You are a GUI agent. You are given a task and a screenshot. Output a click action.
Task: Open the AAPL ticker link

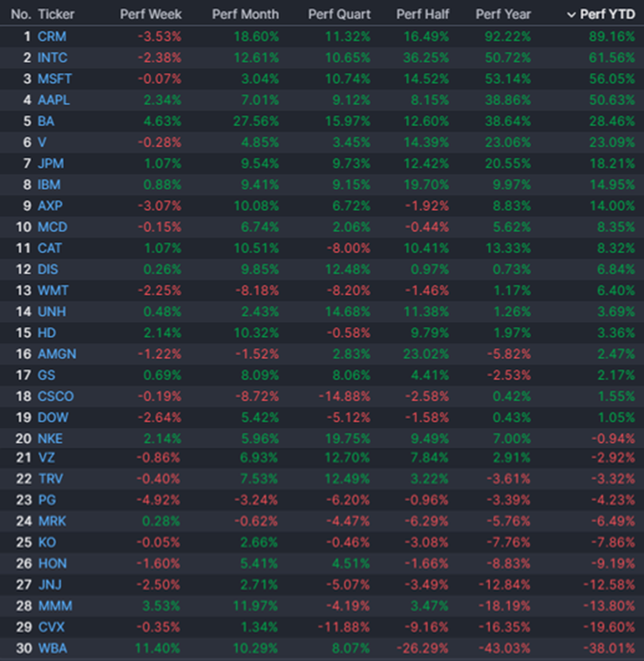point(53,100)
